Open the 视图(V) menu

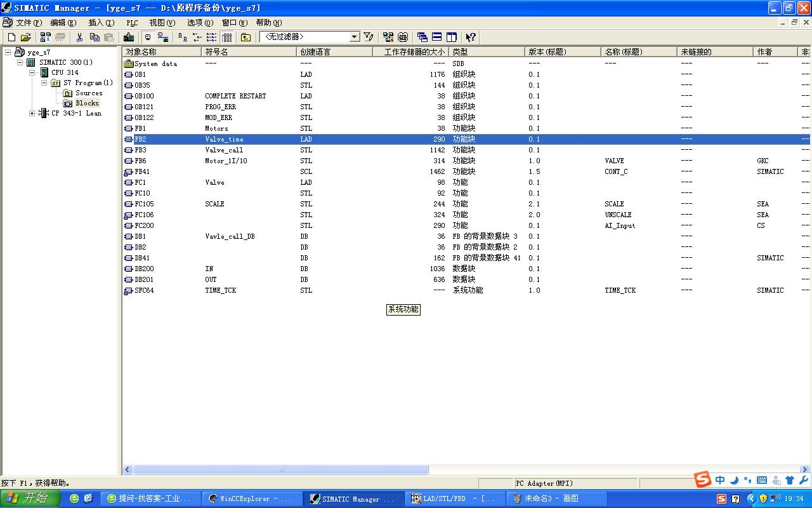(x=162, y=23)
